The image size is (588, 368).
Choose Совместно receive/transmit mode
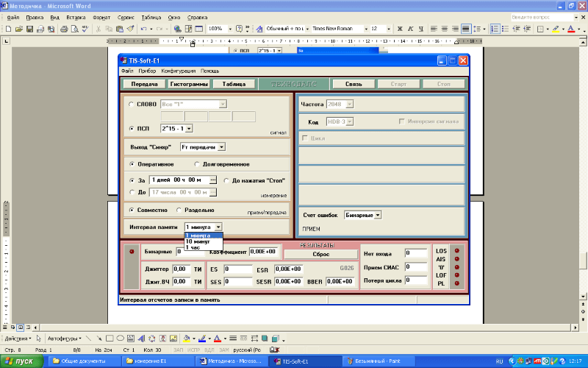coord(132,210)
